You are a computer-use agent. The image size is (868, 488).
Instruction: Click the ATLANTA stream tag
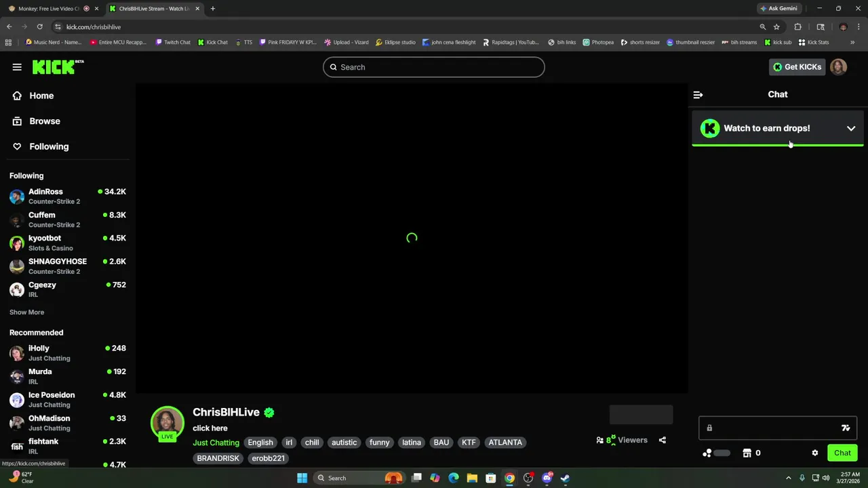[505, 443]
